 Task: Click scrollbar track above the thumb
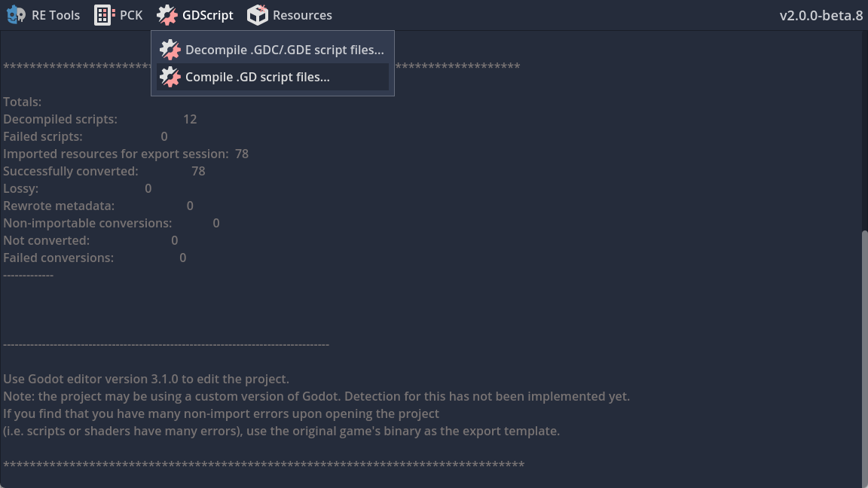click(864, 128)
